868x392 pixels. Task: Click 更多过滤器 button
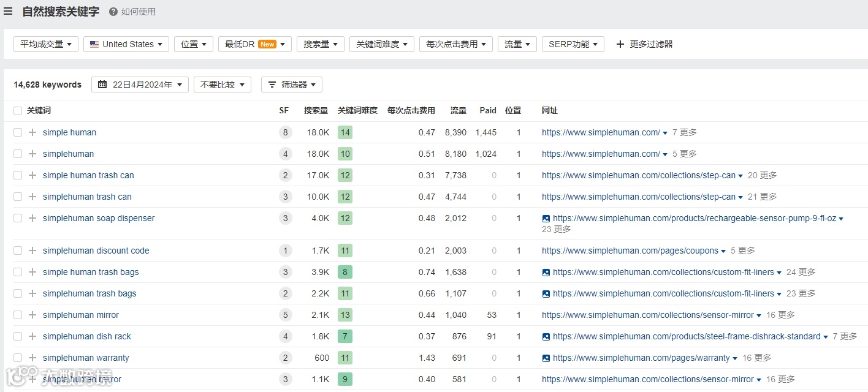pos(644,44)
